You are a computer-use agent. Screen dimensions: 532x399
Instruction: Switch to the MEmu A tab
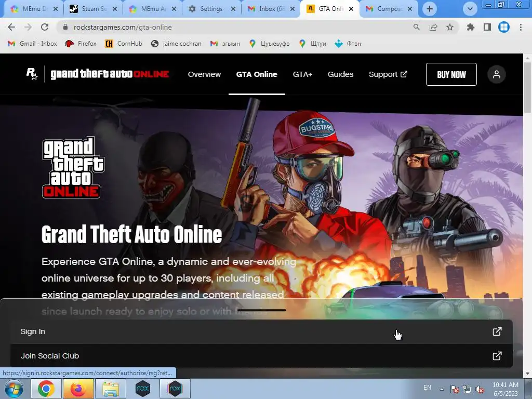152,9
